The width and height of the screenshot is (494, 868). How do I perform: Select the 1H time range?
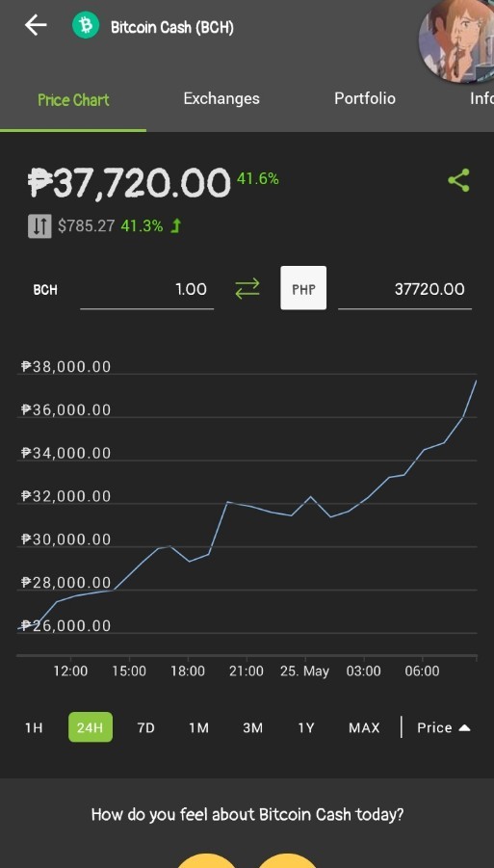tap(34, 727)
